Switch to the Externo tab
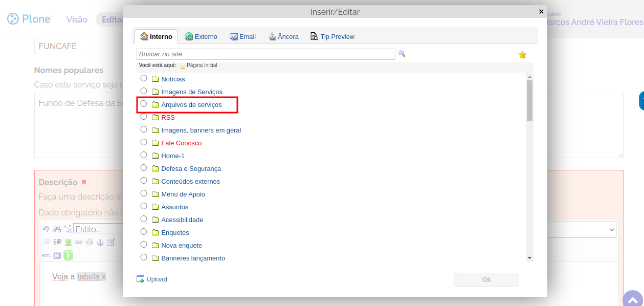Viewport: 644px width, 306px height. pyautogui.click(x=201, y=37)
